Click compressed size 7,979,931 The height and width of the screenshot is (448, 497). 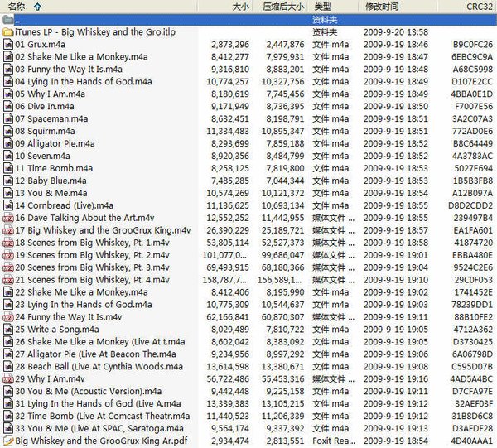285,56
